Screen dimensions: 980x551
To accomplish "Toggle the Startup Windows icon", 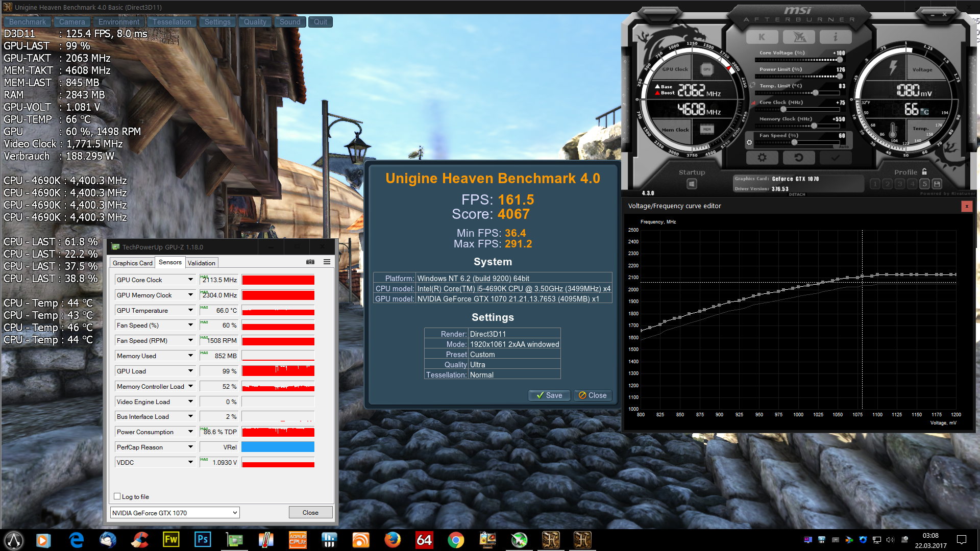I will [692, 184].
